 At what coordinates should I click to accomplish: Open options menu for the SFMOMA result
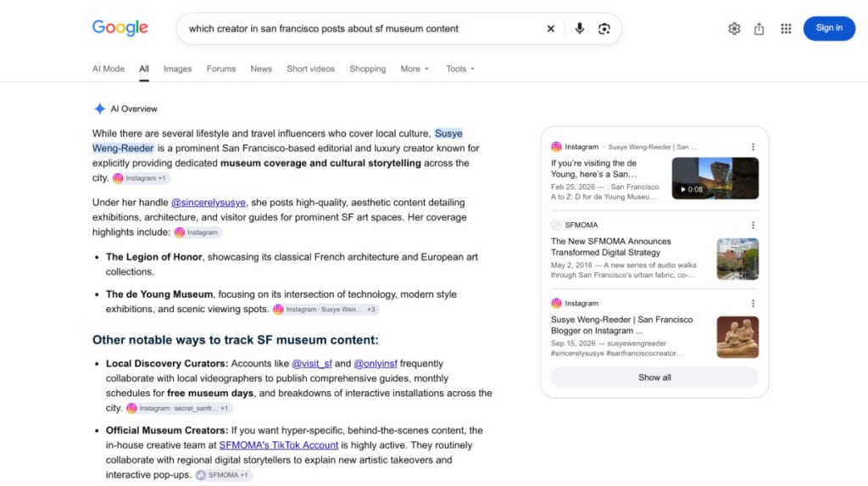coord(753,225)
